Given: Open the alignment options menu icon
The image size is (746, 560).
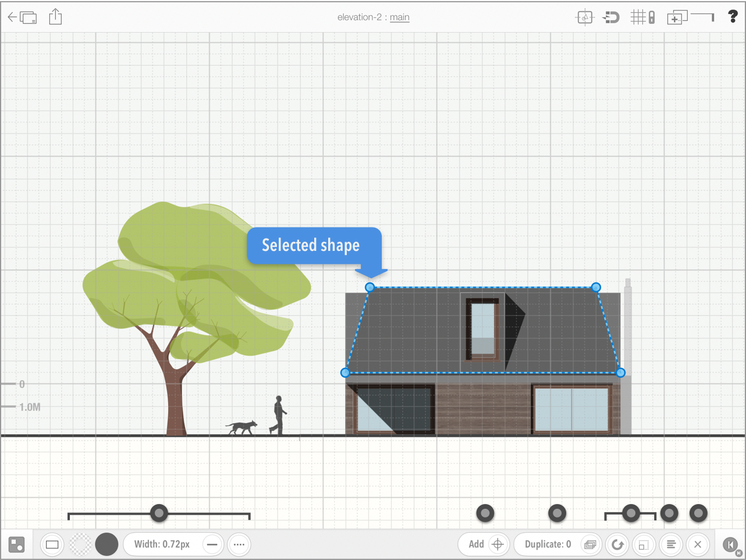Looking at the screenshot, I should pos(671,544).
